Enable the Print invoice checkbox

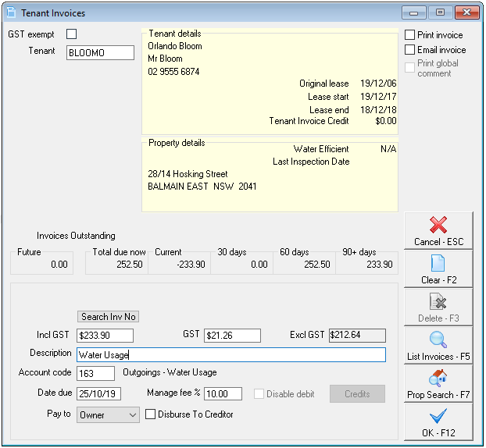[409, 34]
